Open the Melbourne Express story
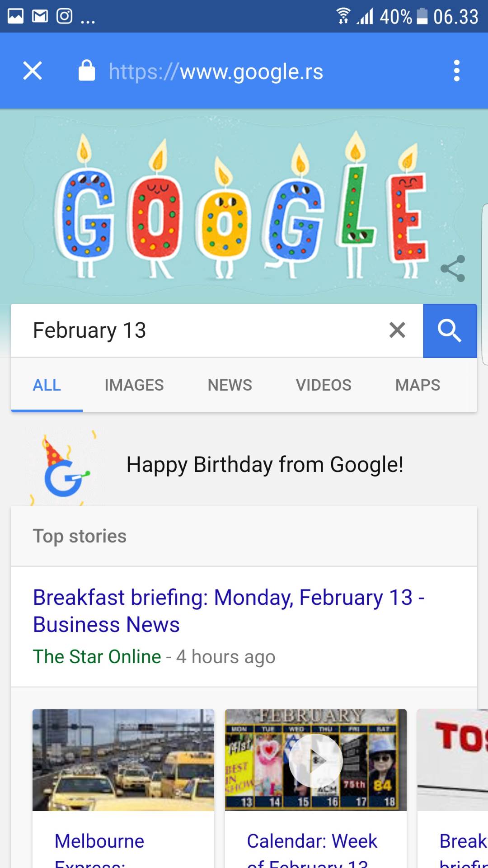The image size is (488, 868). tap(99, 841)
